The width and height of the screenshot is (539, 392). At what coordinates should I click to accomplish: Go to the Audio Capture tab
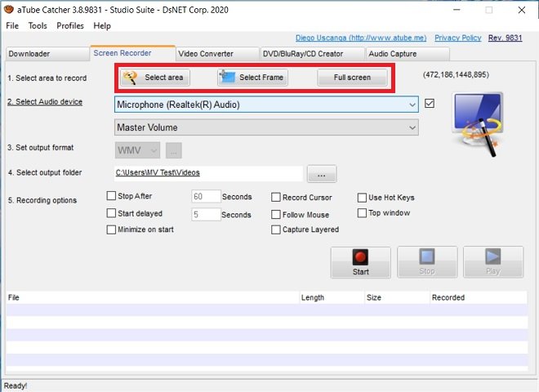click(x=408, y=54)
